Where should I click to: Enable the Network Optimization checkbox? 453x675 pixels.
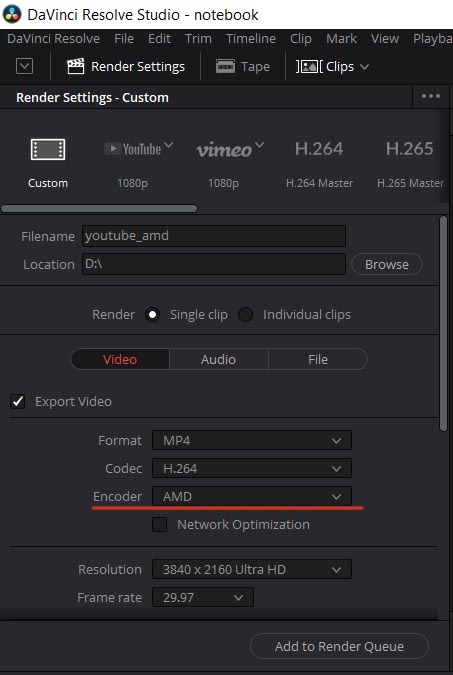point(159,525)
